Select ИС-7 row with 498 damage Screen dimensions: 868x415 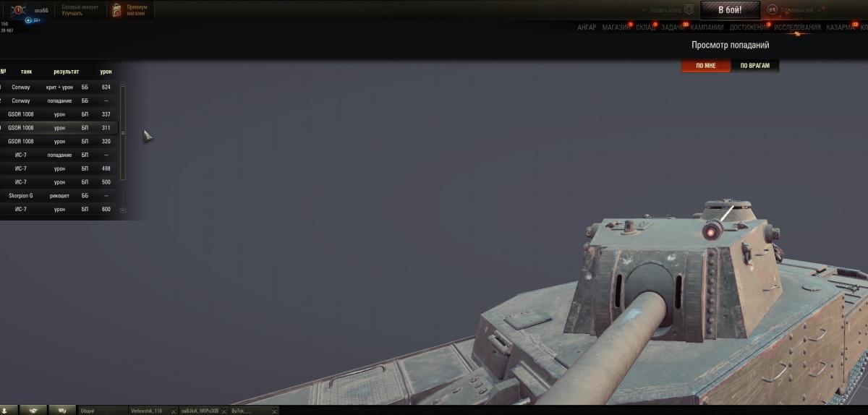58,168
